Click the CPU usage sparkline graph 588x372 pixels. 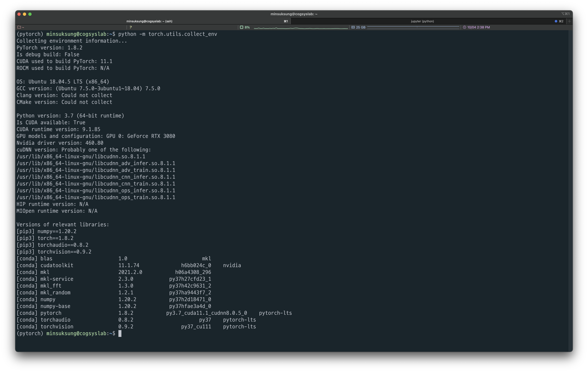[x=301, y=28]
